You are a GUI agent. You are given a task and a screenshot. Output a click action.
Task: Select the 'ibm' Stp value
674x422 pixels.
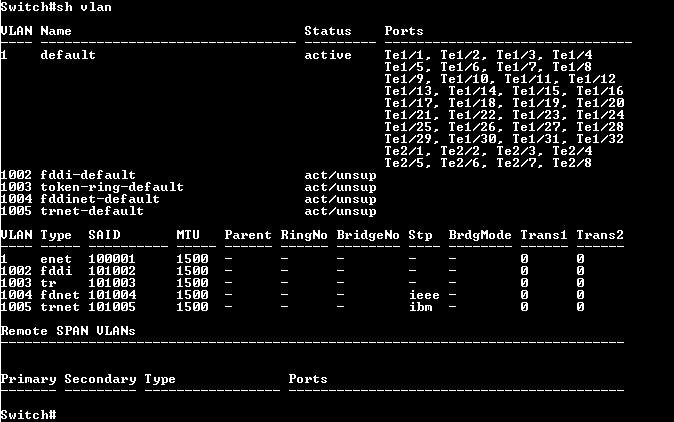click(x=420, y=307)
